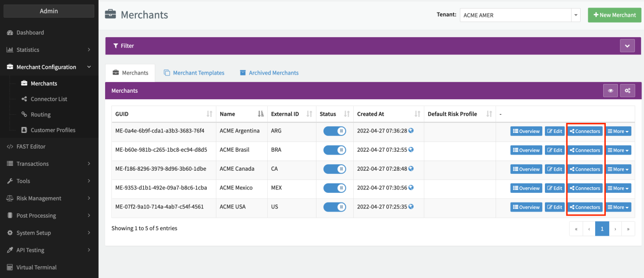
Task: Switch off ACME USA status toggle
Action: coord(335,207)
